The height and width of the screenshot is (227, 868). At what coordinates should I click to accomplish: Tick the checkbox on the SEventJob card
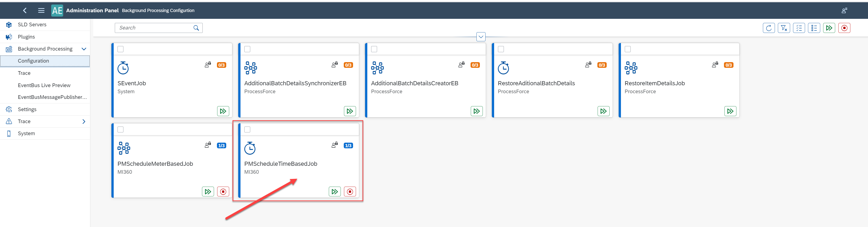[120, 49]
